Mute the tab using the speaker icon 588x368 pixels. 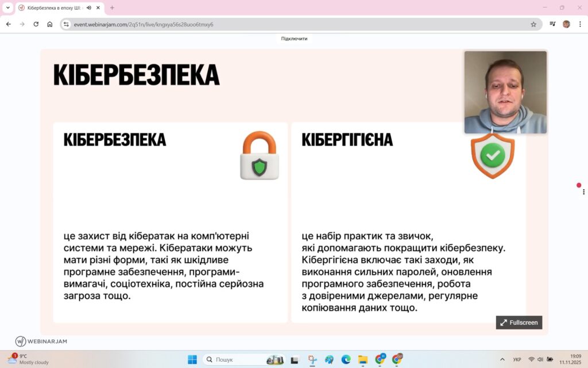tap(89, 7)
